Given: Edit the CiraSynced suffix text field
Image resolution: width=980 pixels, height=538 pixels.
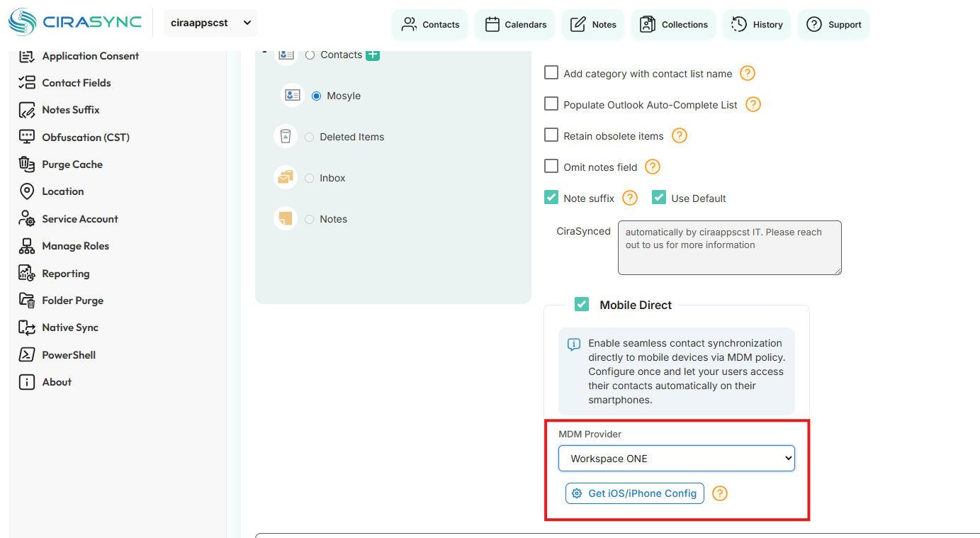Looking at the screenshot, I should (729, 247).
